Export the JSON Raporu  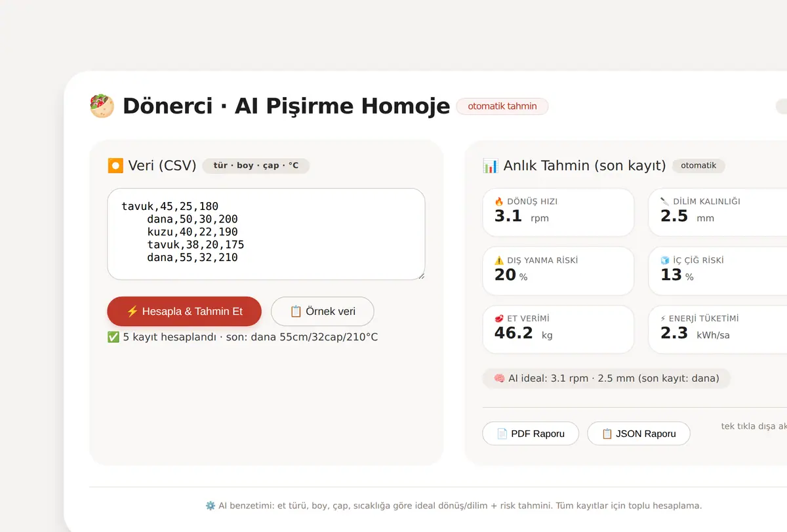[639, 434]
